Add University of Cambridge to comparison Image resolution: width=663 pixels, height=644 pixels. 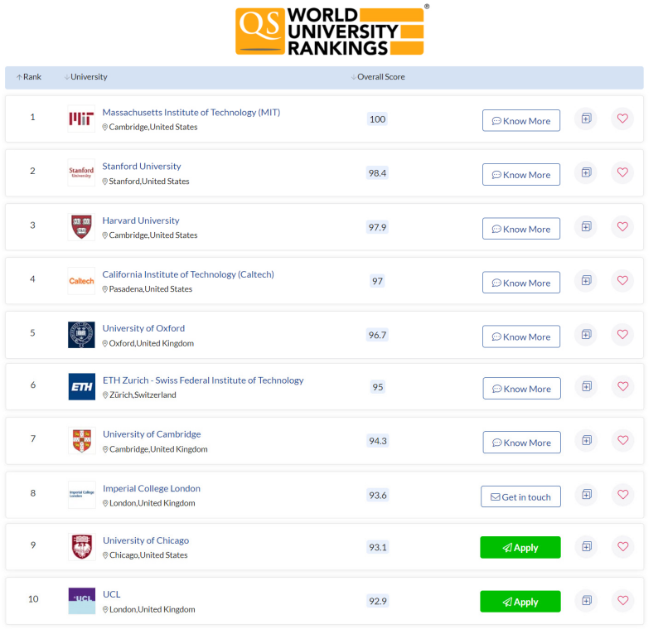point(586,442)
